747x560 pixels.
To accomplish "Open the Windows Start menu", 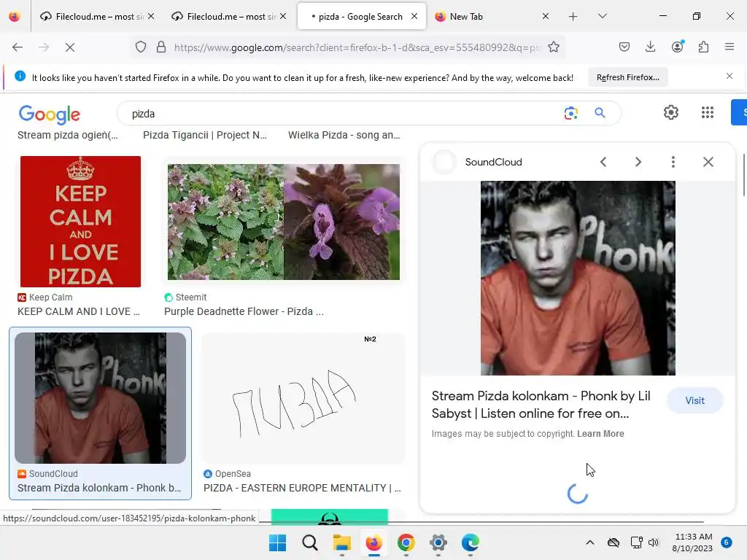I will (278, 542).
